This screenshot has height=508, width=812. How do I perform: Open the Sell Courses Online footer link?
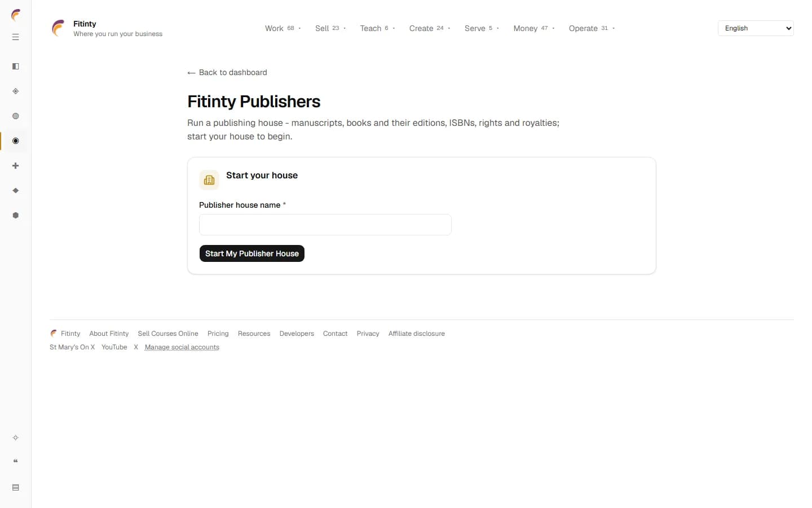pos(168,334)
